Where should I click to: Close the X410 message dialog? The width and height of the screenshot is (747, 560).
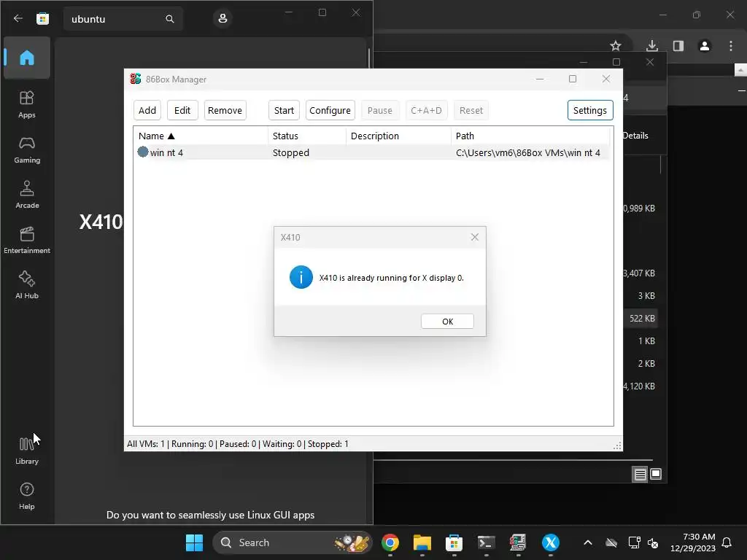[474, 237]
